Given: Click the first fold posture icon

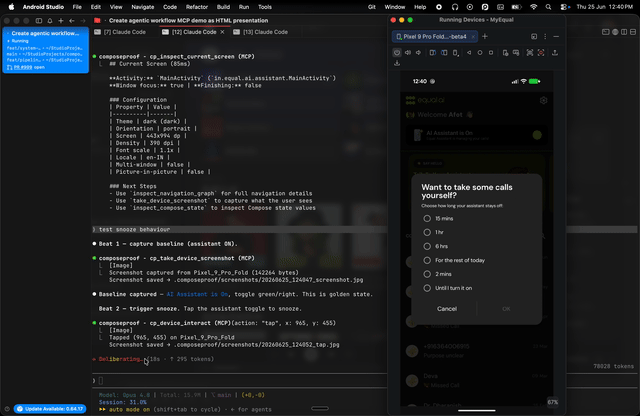Looking at the screenshot, I should click(x=433, y=53).
